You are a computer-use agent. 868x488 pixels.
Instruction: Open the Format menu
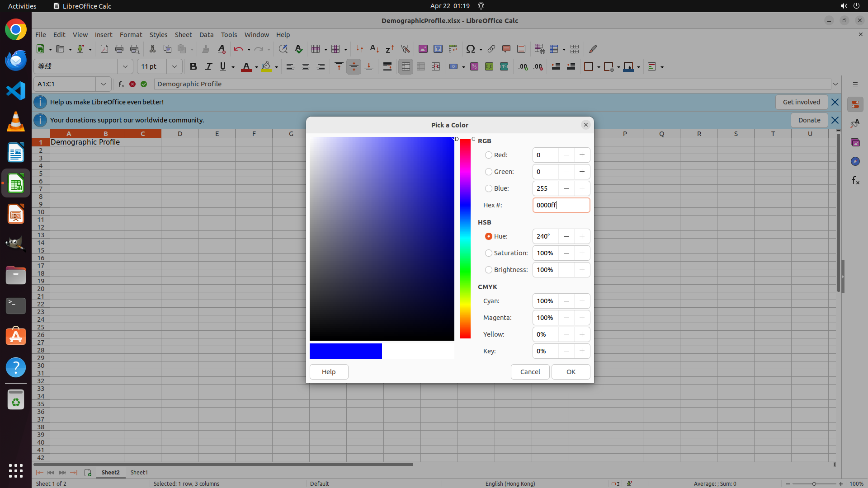(x=131, y=34)
